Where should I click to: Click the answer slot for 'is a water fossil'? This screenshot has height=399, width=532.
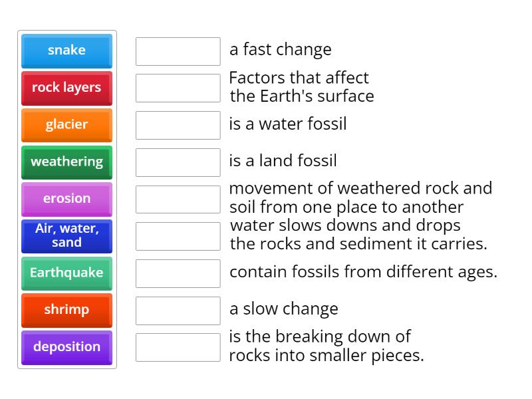(177, 124)
